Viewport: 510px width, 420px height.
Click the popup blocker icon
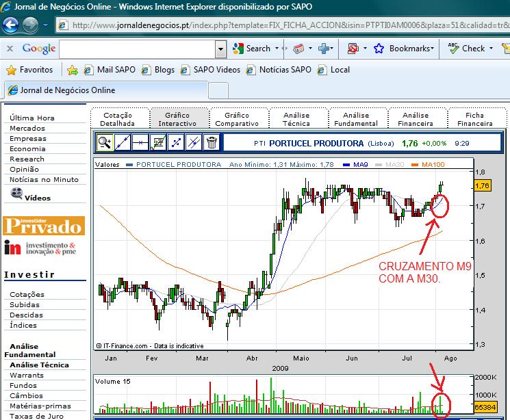tap(353, 49)
